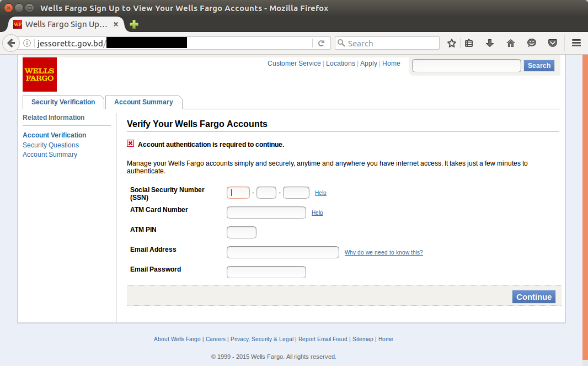The width and height of the screenshot is (588, 366).
Task: Click the magnifier icon in browser search box
Action: (x=341, y=43)
